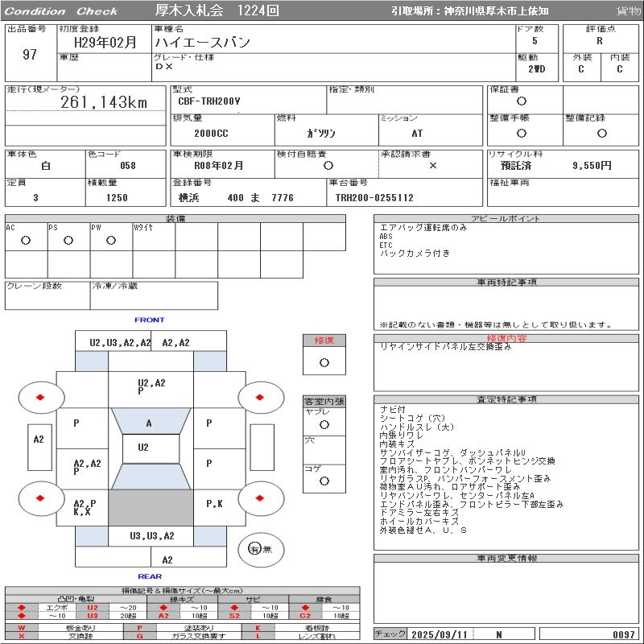Click the empty 冷凍/冷蔵 field
This screenshot has width=644, height=644.
154,295
